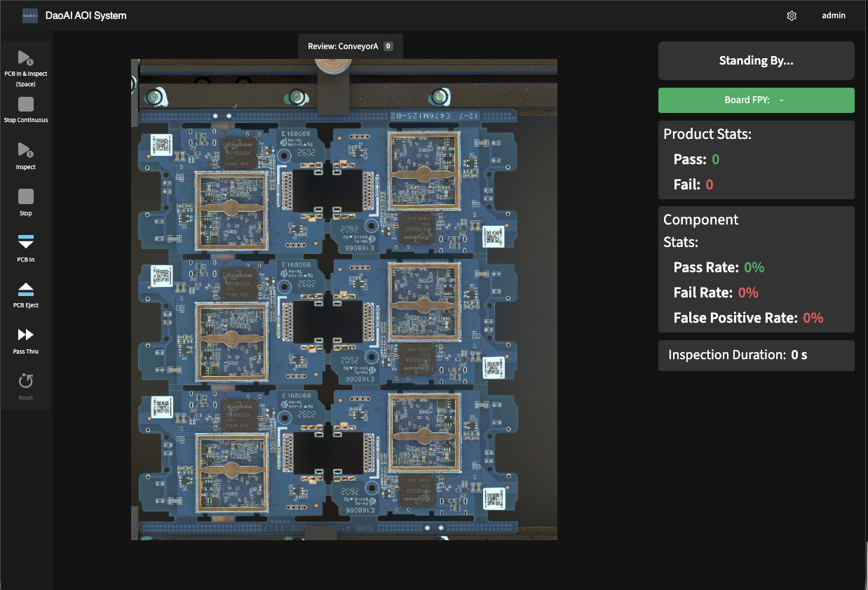Click the Standing By status banner
The width and height of the screenshot is (868, 590).
click(x=756, y=60)
